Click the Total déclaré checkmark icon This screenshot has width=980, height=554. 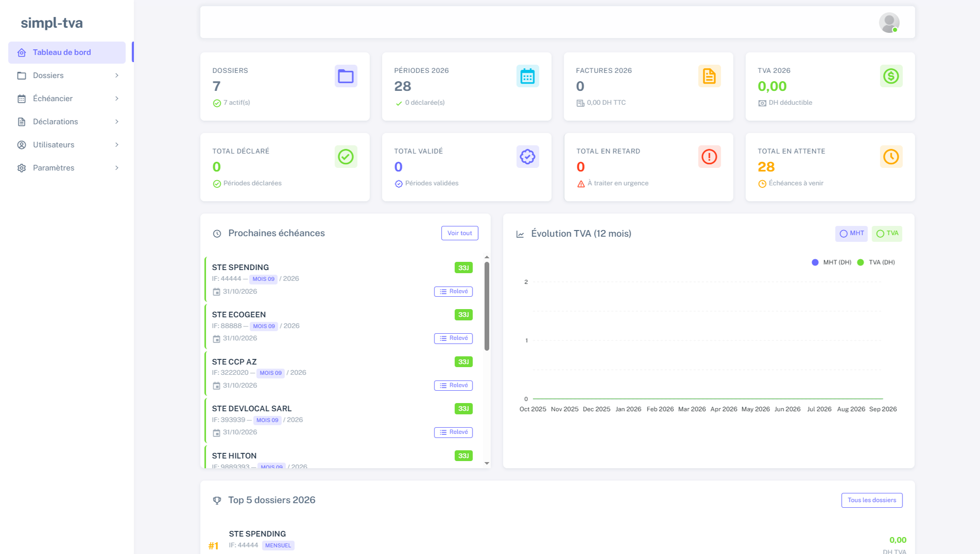coord(346,157)
